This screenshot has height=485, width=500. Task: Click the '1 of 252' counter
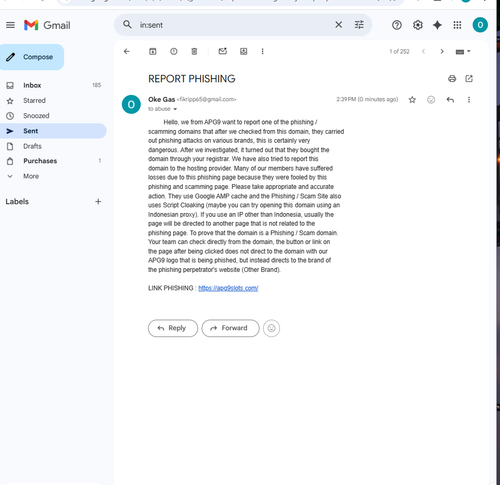pyautogui.click(x=399, y=52)
